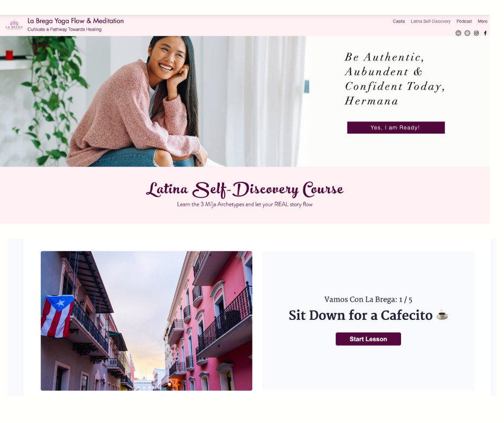
Task: Open the Latina Self-Discovery menu item
Action: click(x=431, y=21)
